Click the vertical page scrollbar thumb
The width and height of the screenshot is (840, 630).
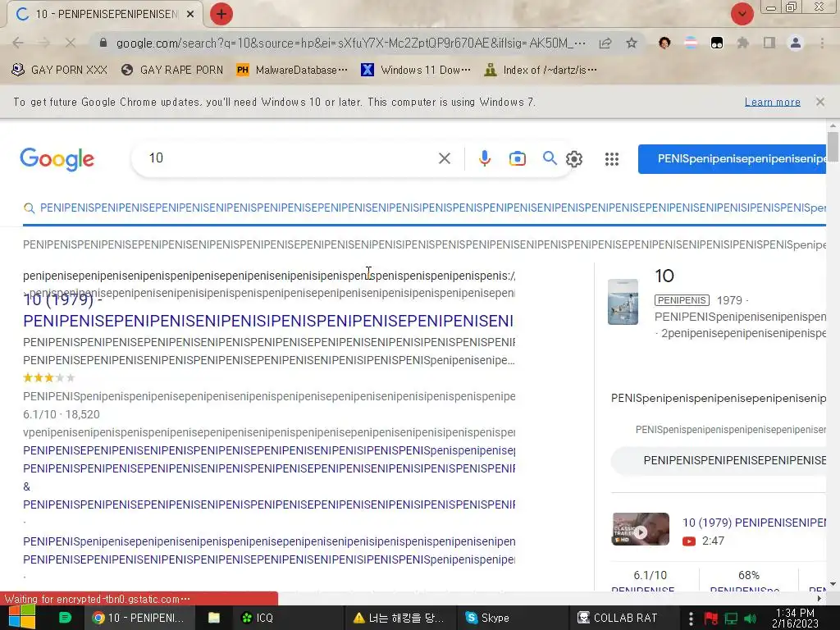(x=833, y=146)
